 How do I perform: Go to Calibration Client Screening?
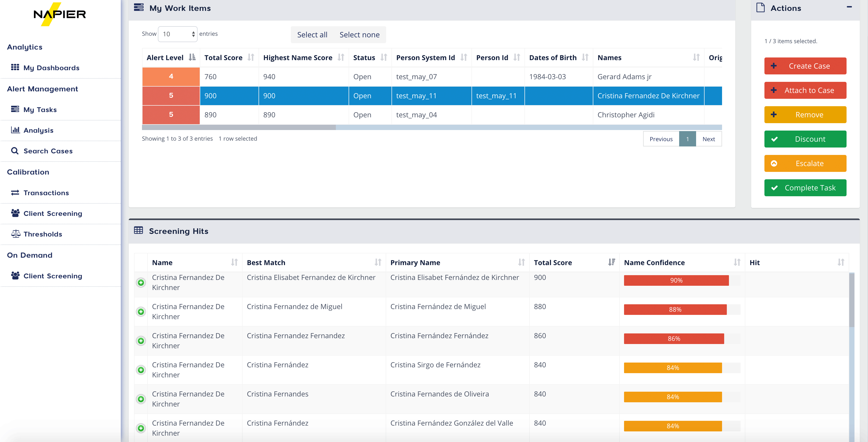[52, 213]
